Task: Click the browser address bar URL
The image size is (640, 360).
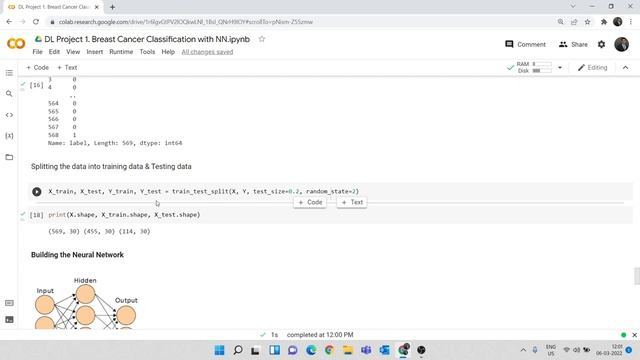Action: 186,22
